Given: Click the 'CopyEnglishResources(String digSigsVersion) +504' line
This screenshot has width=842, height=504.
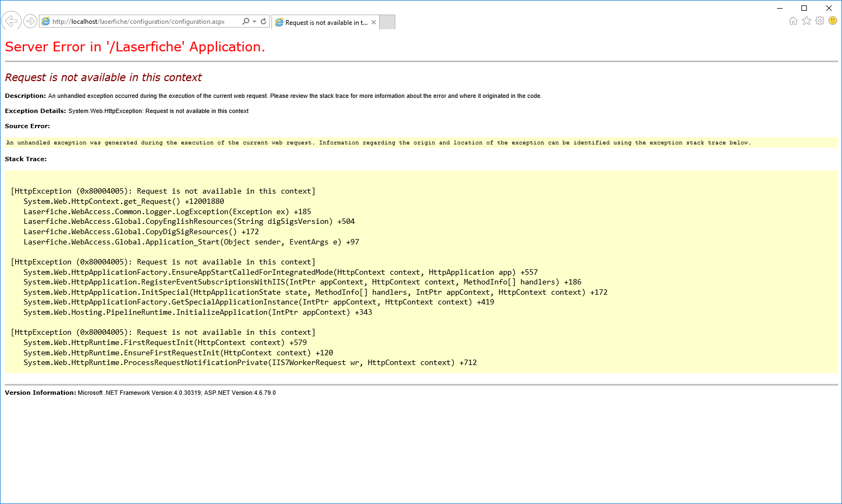Looking at the screenshot, I should tap(189, 221).
